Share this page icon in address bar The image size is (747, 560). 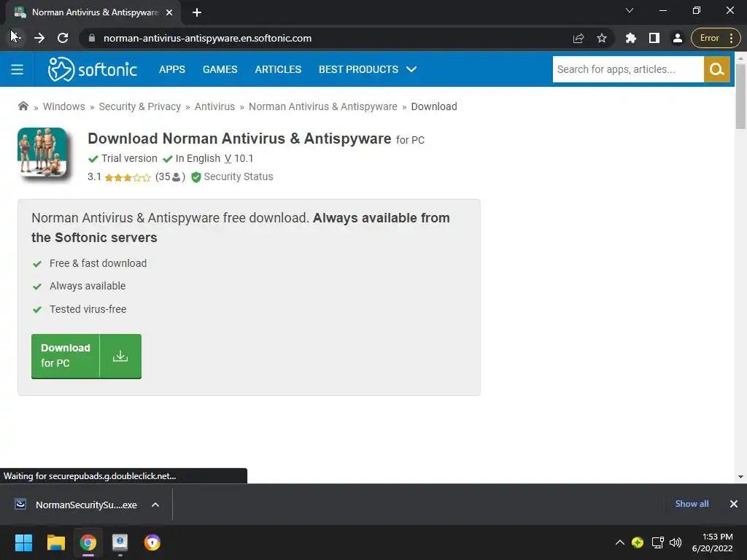(x=578, y=38)
